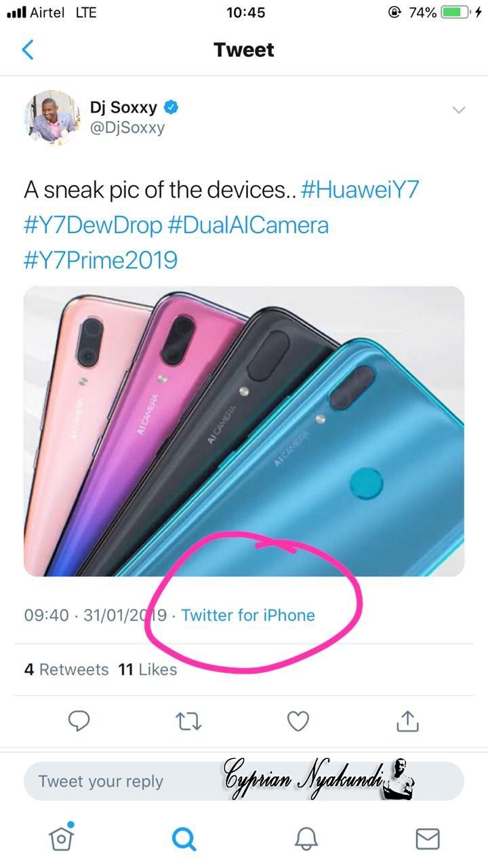Open the Search tab magnifier icon

tap(184, 839)
